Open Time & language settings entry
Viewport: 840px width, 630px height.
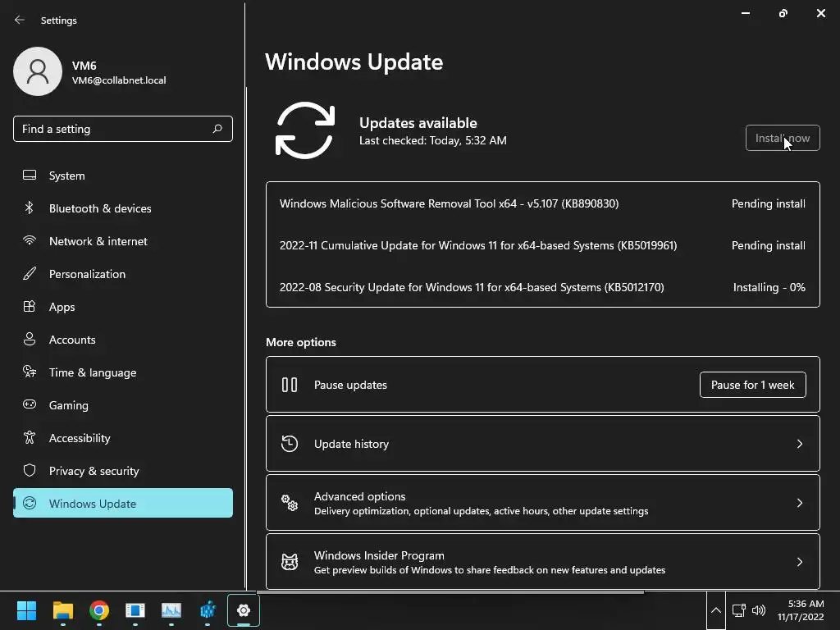(123, 372)
